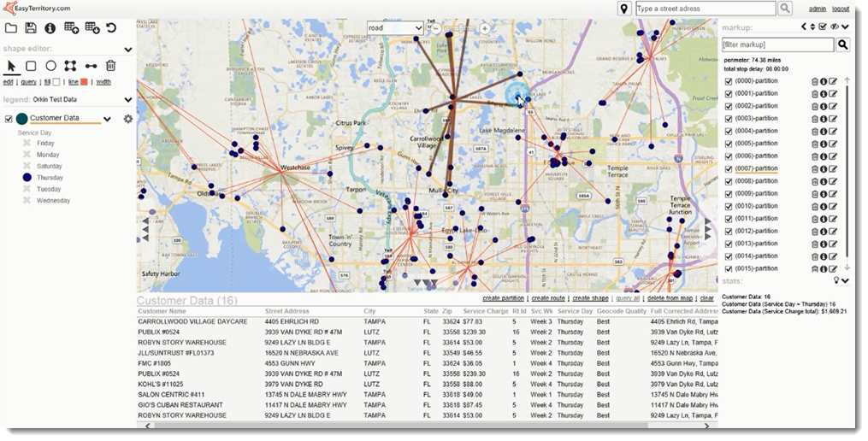Uncheck the (0004)-partition checkbox
This screenshot has width=868, height=441.
(x=729, y=132)
